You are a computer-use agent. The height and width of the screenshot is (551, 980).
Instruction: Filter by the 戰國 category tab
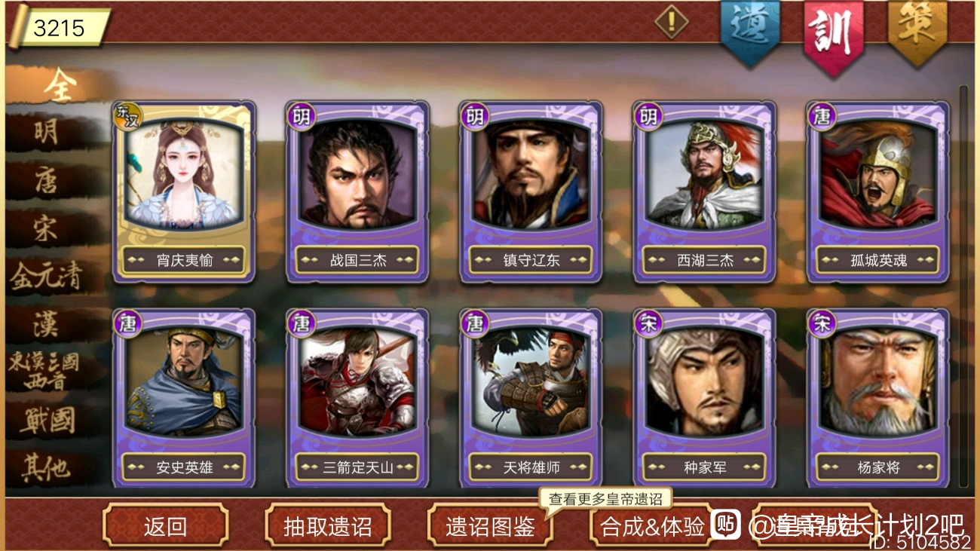[48, 418]
